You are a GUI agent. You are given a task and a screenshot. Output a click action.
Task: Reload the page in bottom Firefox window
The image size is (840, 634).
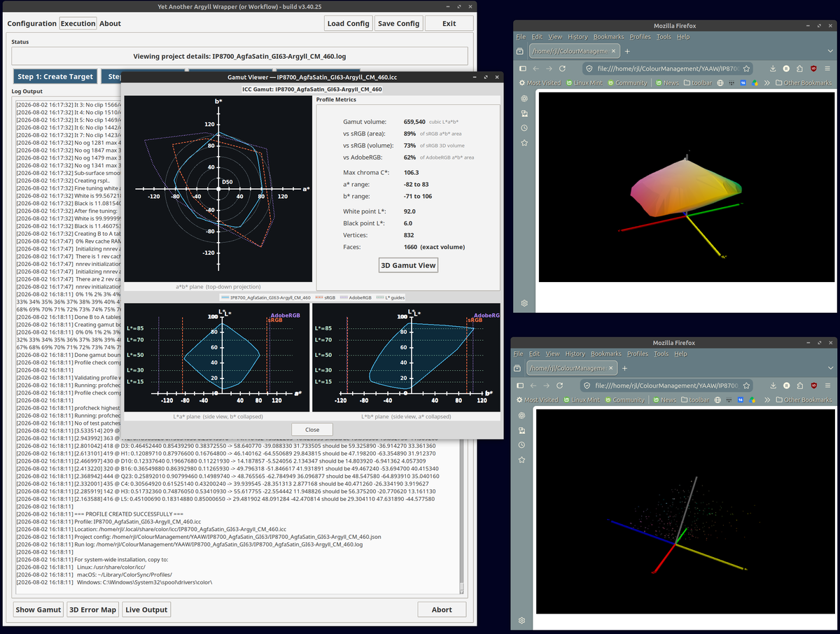tap(559, 386)
